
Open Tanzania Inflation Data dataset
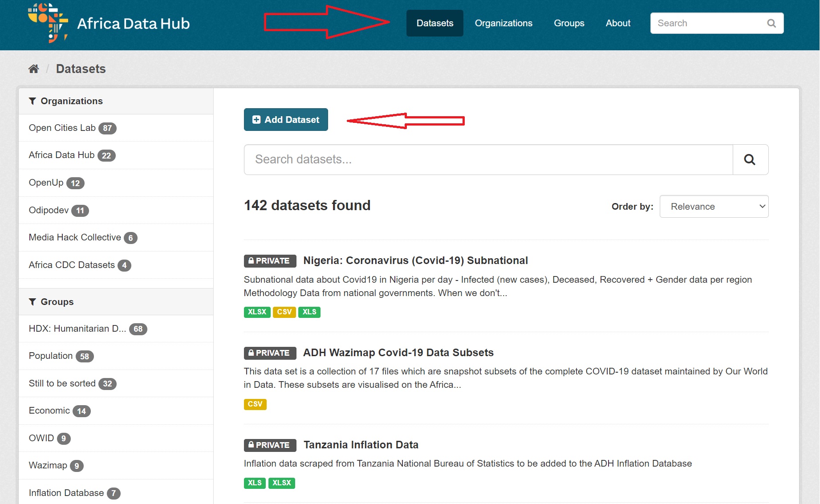coord(361,445)
